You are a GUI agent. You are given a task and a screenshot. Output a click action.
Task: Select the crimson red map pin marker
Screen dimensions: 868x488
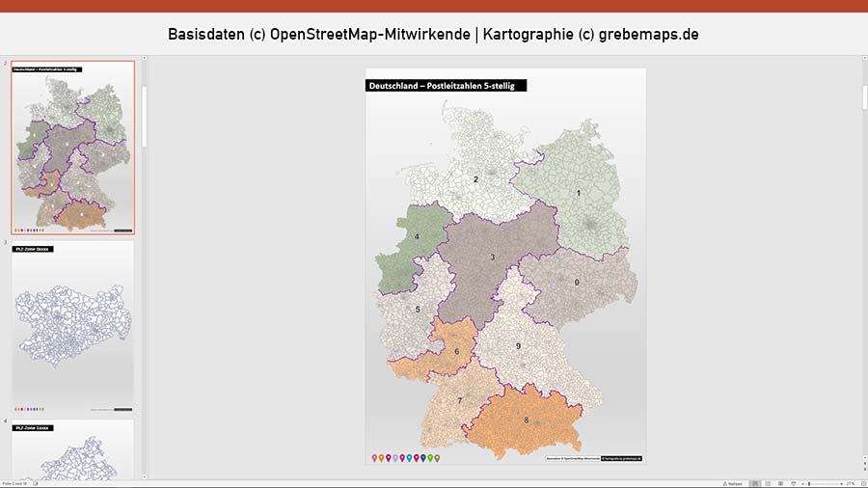pyautogui.click(x=417, y=458)
